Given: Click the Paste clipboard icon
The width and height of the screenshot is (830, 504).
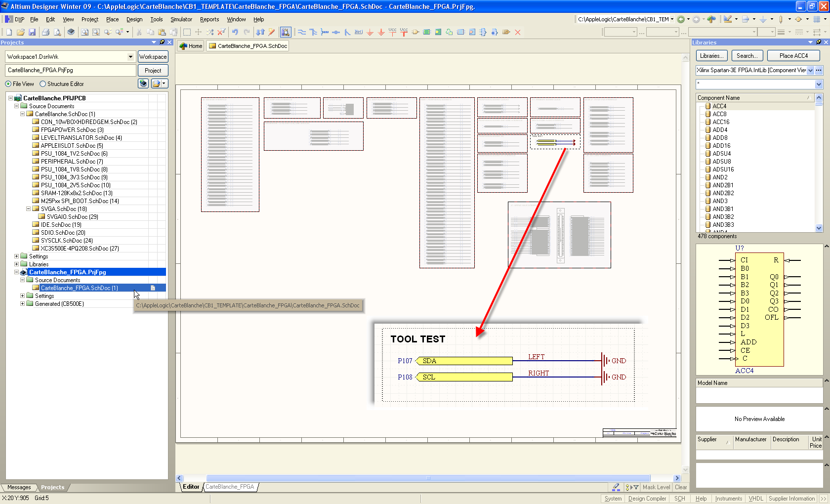Looking at the screenshot, I should point(162,32).
